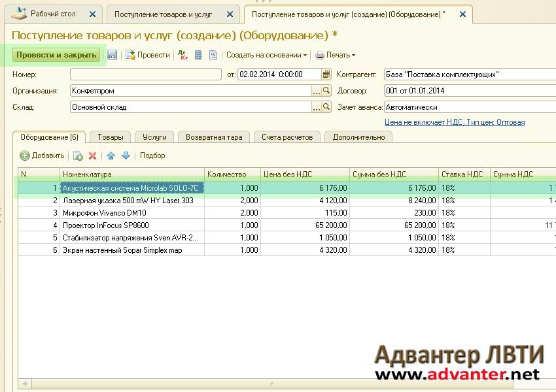
Task: Select the Оборудование (6) tab
Action: (x=49, y=137)
